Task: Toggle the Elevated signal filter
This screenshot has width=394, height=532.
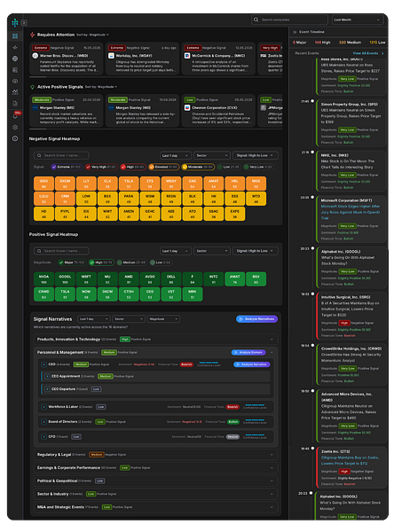Action: point(163,167)
